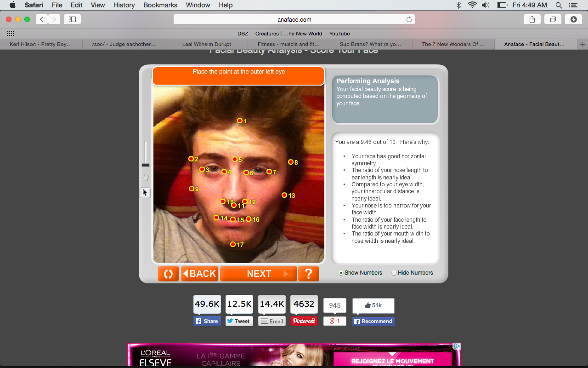This screenshot has height=368, width=588.
Task: Click the reset rotate icon button
Action: tap(168, 274)
